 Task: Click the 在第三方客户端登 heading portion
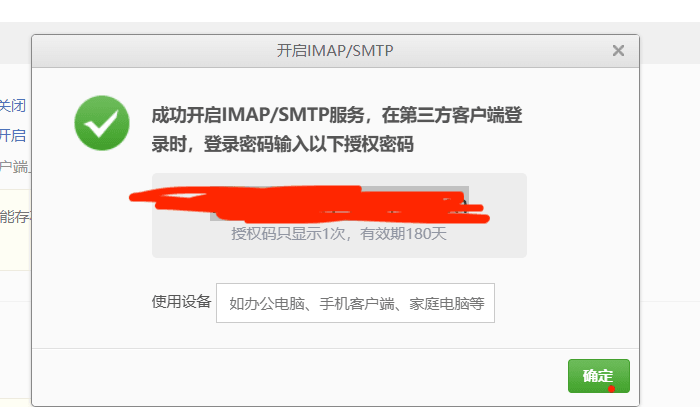pos(452,115)
